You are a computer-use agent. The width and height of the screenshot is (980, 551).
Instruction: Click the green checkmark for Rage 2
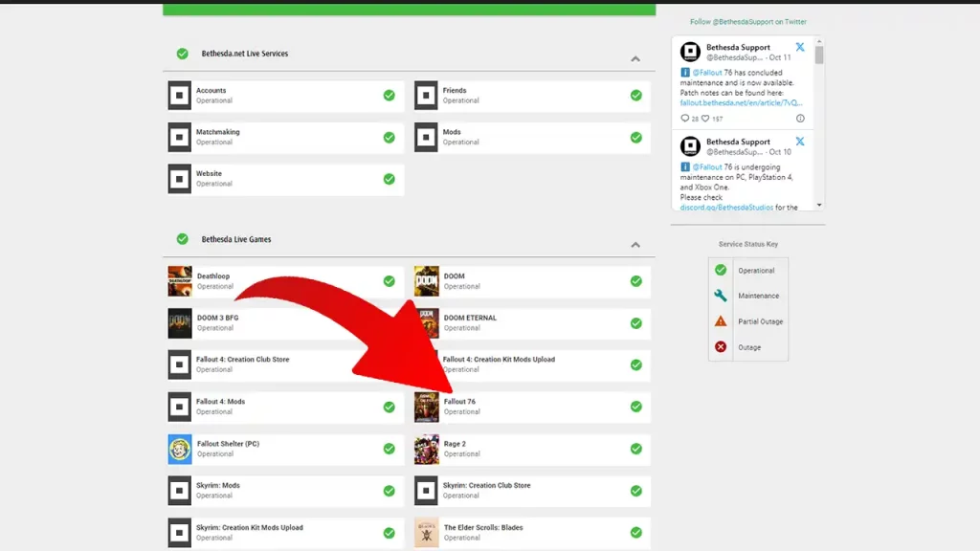click(x=635, y=449)
